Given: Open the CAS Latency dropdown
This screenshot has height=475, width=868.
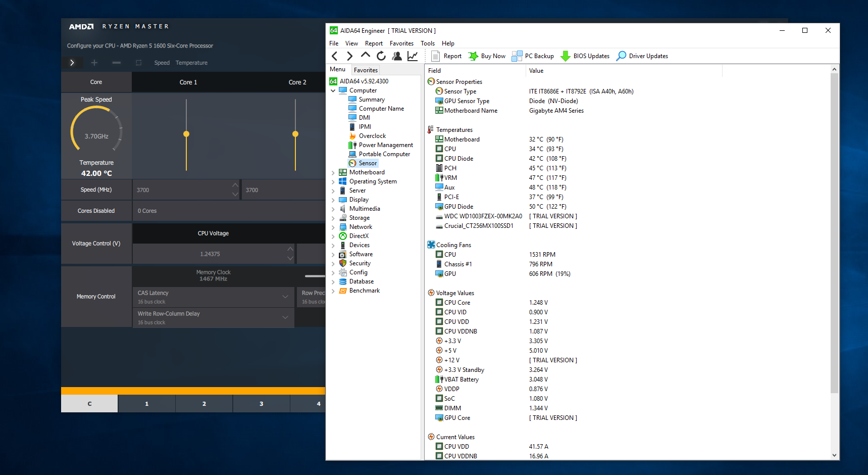Looking at the screenshot, I should point(213,297).
